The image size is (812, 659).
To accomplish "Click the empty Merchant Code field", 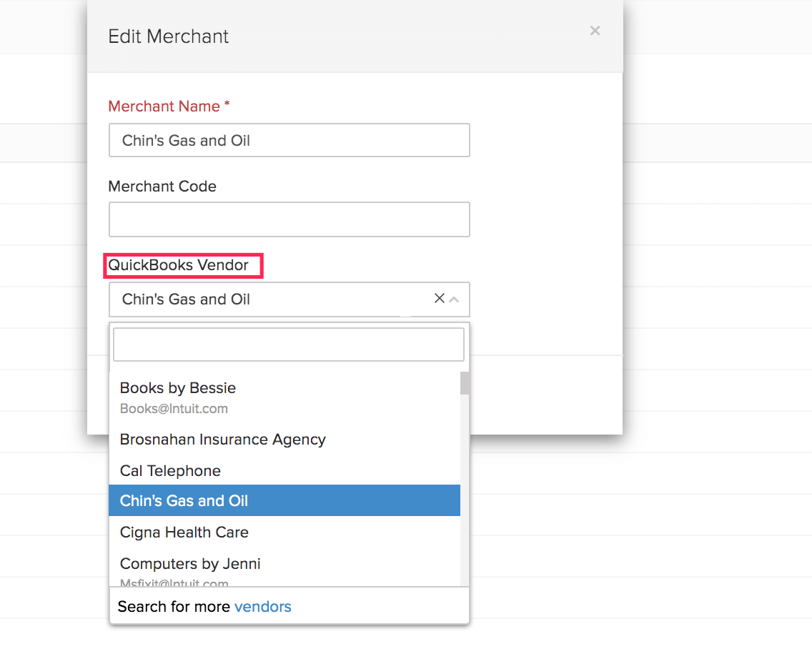I will pos(289,219).
